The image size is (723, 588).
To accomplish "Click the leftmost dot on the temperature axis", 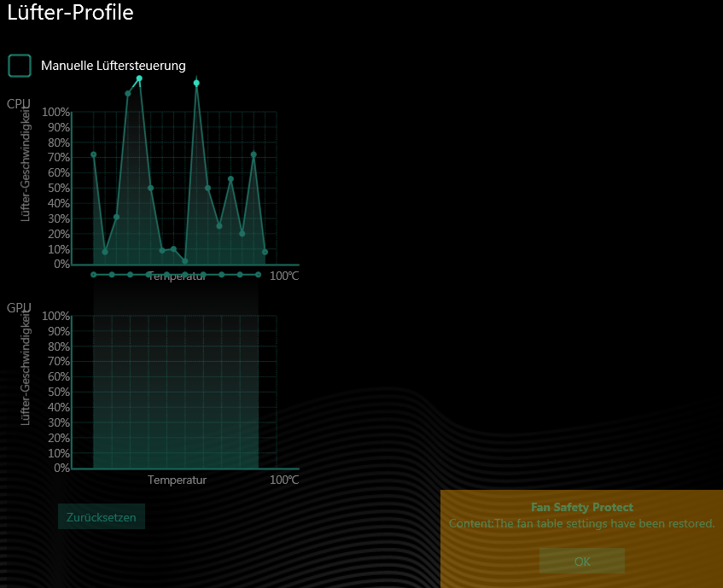I will (x=94, y=275).
